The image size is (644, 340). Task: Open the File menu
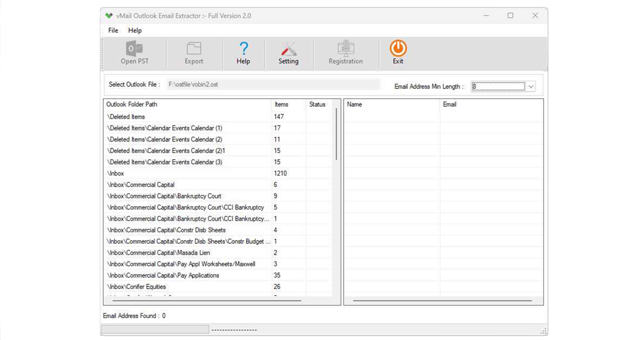point(113,30)
